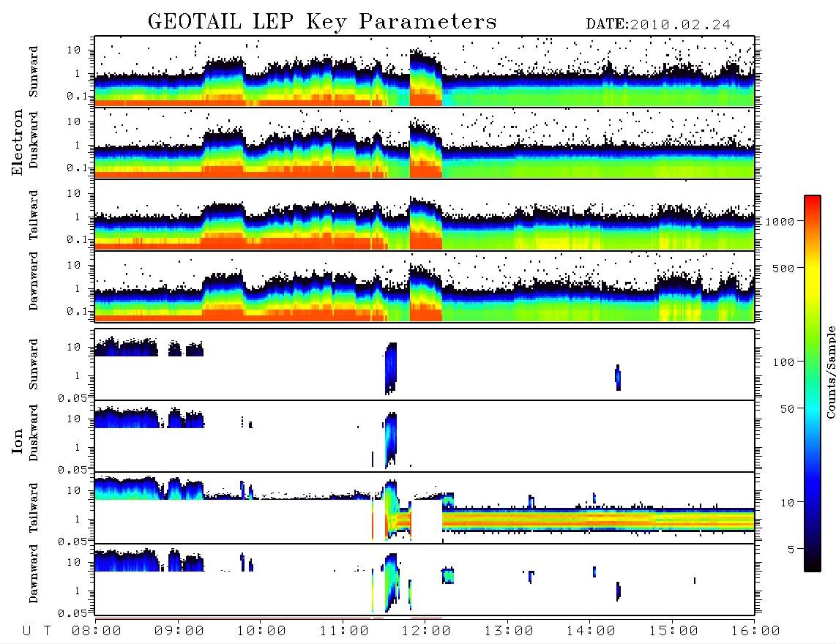This screenshot has width=836, height=644.
Task: Click the '50' color scale value
Action: [787, 409]
